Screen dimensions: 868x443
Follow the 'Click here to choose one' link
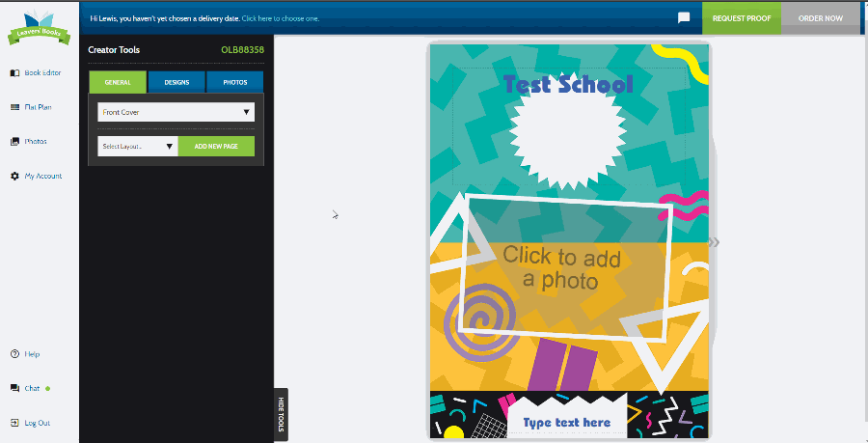click(280, 18)
